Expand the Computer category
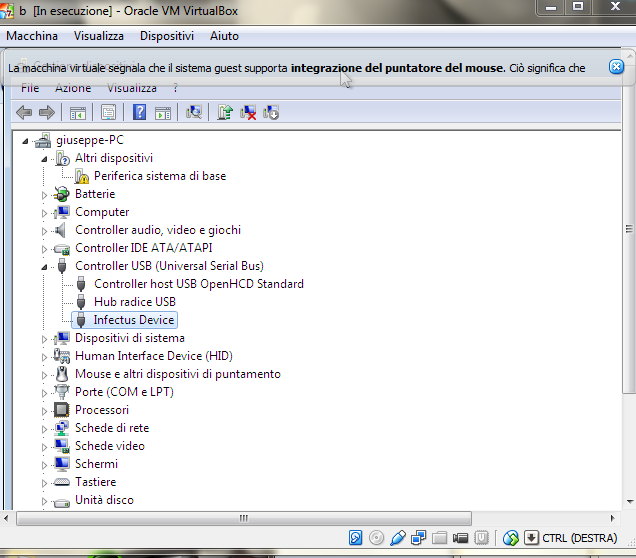Viewport: 636px width, 558px height. 44,213
